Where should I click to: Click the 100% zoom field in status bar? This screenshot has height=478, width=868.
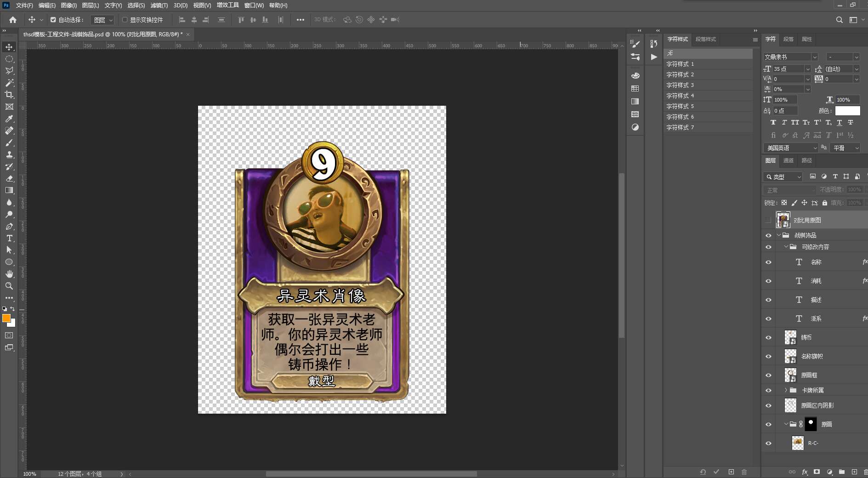[30, 474]
